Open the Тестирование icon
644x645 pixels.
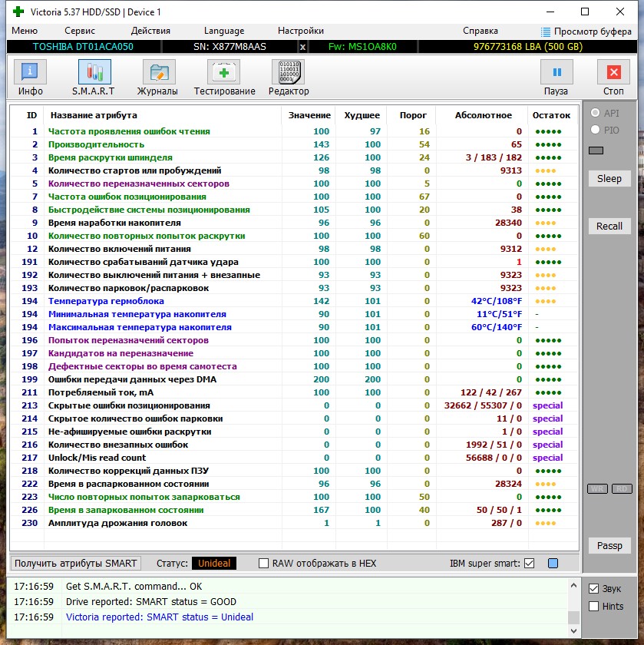point(223,72)
